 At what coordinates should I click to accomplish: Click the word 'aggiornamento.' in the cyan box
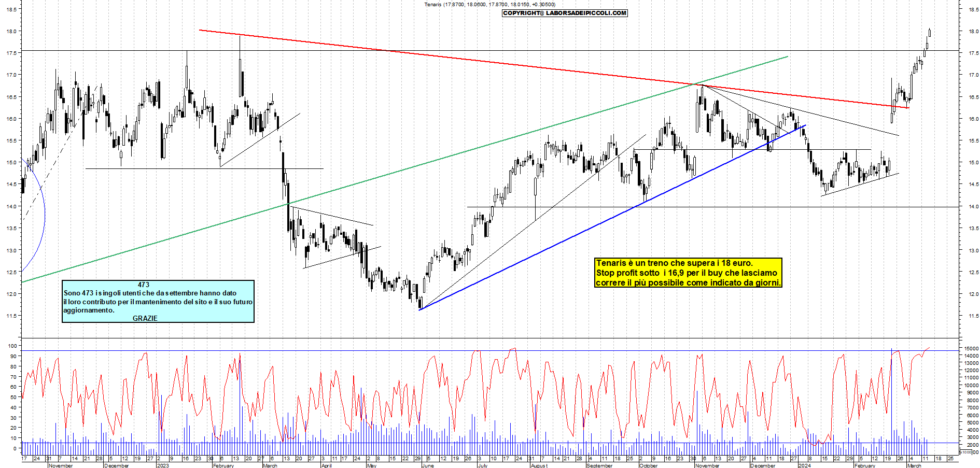click(x=89, y=310)
